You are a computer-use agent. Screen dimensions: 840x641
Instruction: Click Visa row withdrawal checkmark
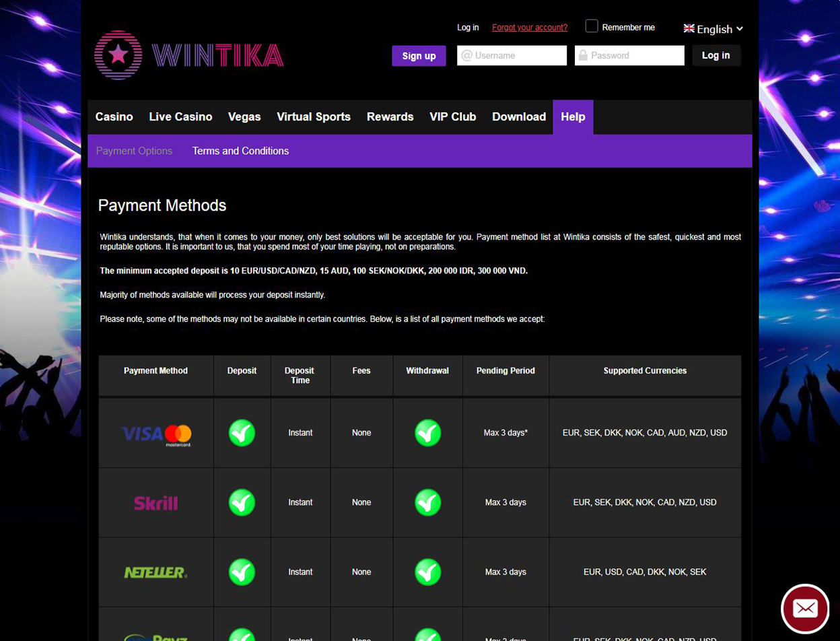pos(428,433)
